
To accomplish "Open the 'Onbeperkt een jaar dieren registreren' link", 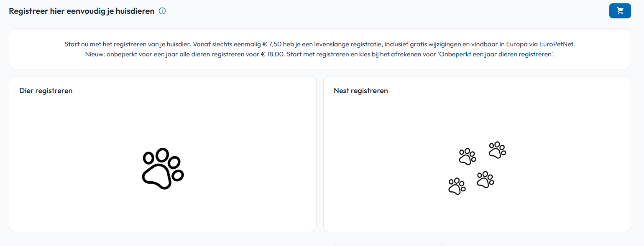I will tap(496, 55).
